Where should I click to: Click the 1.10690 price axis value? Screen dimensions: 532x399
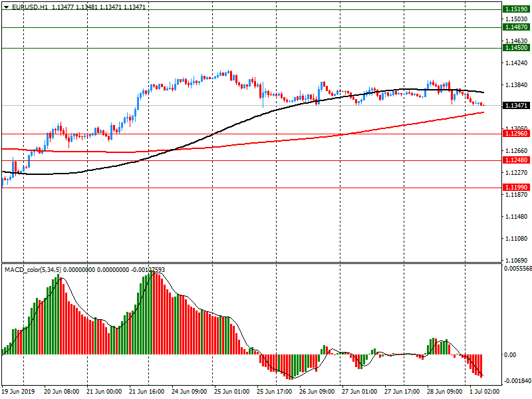[517, 261]
